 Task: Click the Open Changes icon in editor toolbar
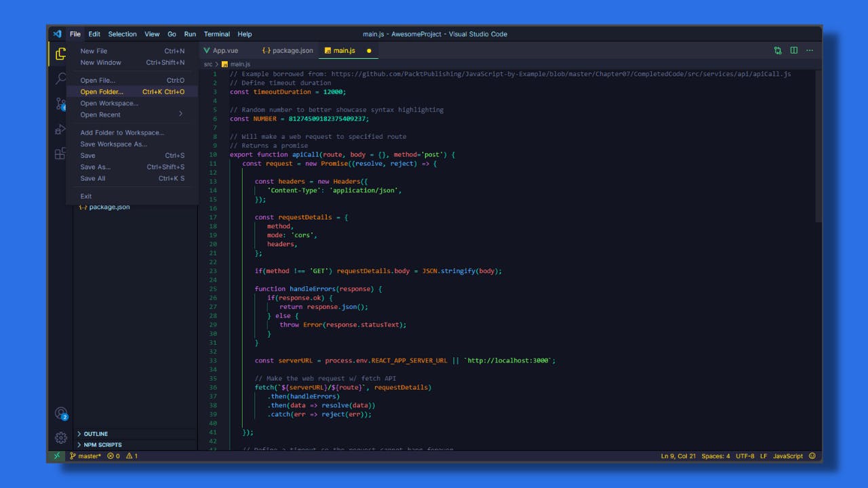coord(778,50)
